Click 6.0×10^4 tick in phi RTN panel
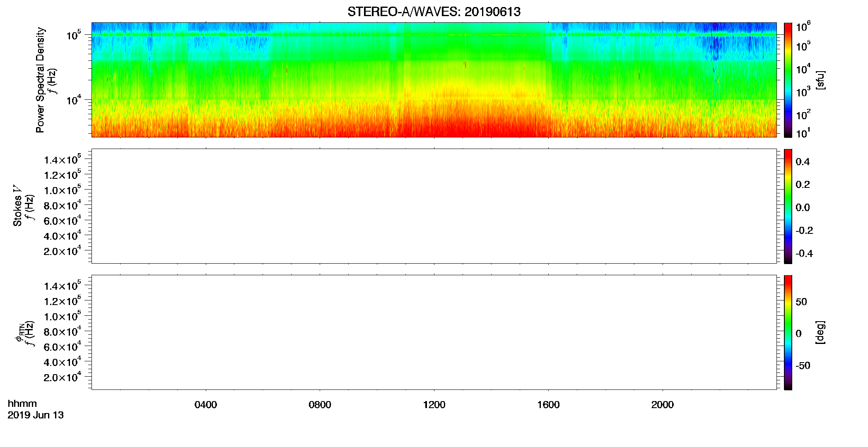Image resolution: width=868 pixels, height=447 pixels. tap(63, 347)
